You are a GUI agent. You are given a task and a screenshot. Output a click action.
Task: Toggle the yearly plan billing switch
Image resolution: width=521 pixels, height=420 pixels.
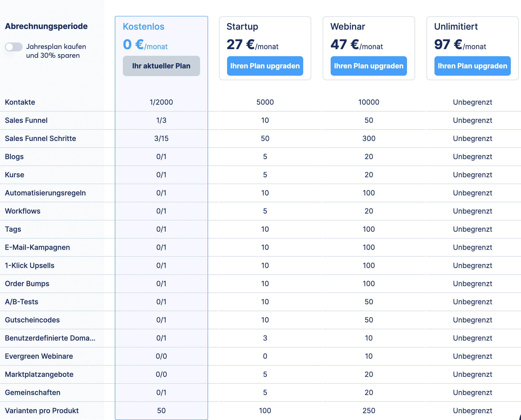[14, 47]
